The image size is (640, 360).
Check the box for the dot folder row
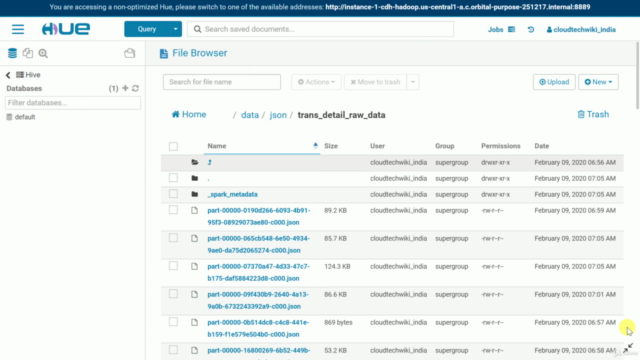173,178
